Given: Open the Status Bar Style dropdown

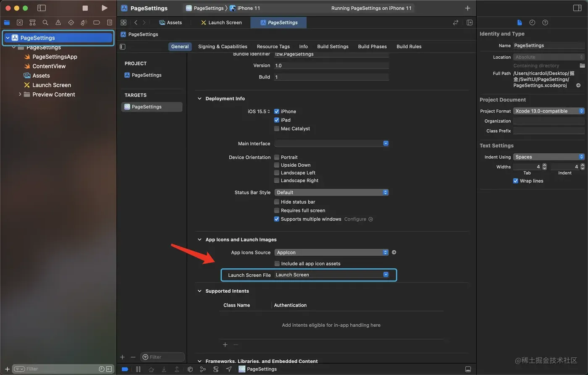Looking at the screenshot, I should [x=331, y=192].
